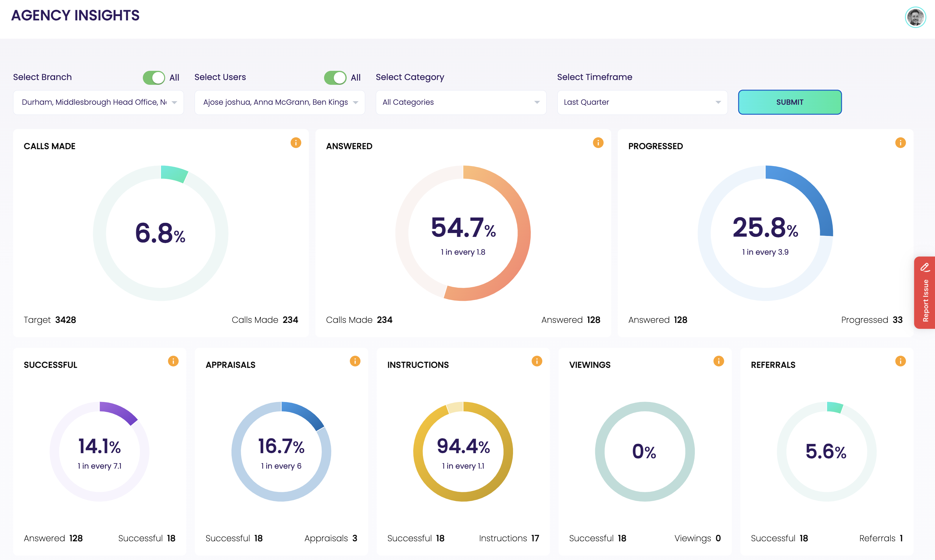Open the Select Users dropdown
The image size is (935, 560).
280,102
